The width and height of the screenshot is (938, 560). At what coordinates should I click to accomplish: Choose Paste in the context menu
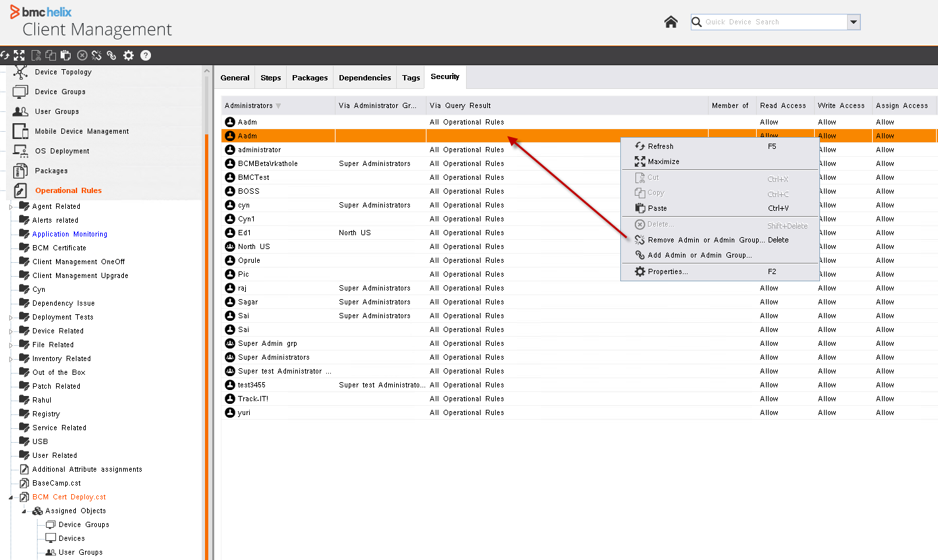tap(720, 208)
